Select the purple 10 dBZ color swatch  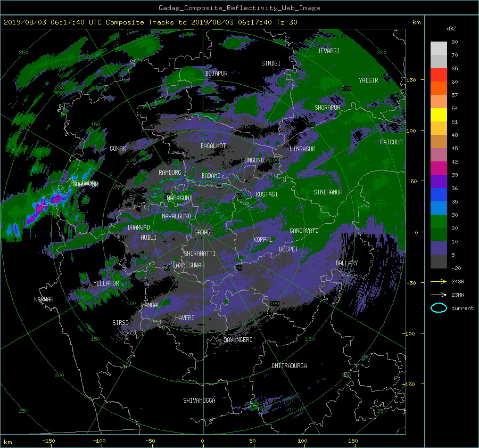pyautogui.click(x=439, y=248)
